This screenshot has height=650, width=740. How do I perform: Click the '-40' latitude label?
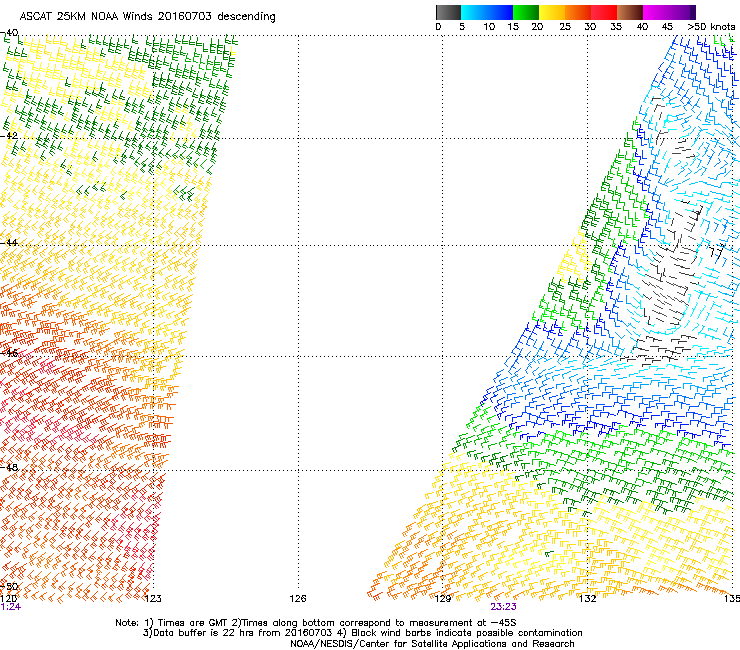[x=9, y=33]
